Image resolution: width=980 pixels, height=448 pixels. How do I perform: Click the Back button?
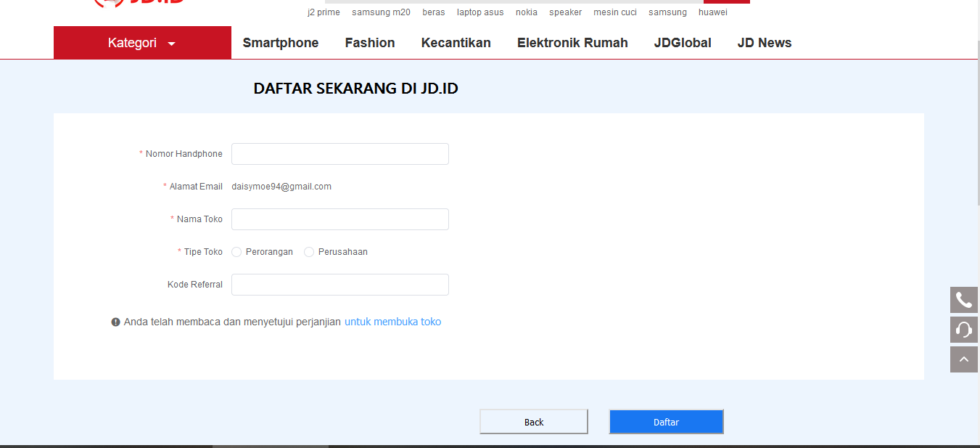pyautogui.click(x=534, y=422)
